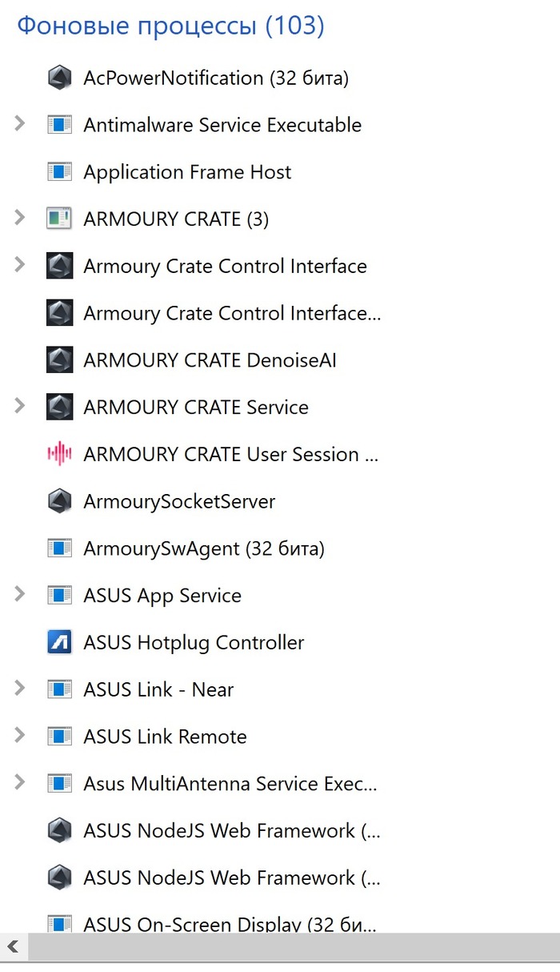Click the ARMOURY CRATE DenoiseAI icon

60,360
